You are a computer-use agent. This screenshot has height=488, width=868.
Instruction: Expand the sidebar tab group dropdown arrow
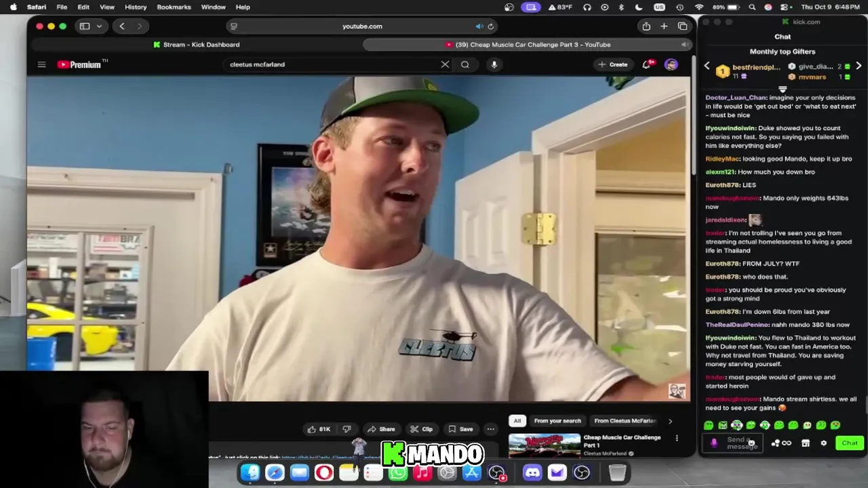99,26
